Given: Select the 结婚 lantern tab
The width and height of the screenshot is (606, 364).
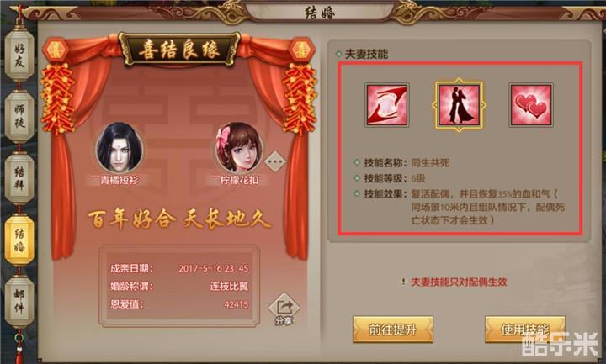Looking at the screenshot, I should [x=19, y=240].
